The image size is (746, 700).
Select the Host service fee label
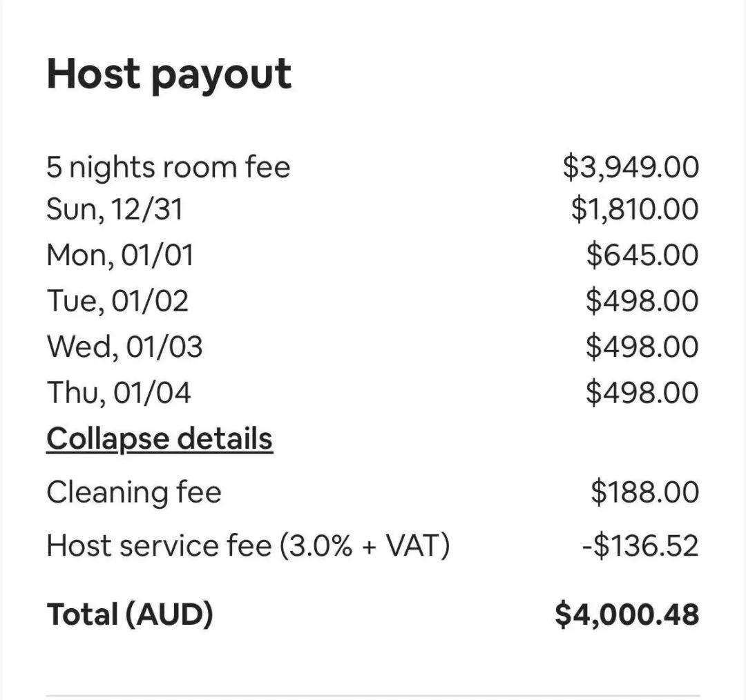[248, 546]
